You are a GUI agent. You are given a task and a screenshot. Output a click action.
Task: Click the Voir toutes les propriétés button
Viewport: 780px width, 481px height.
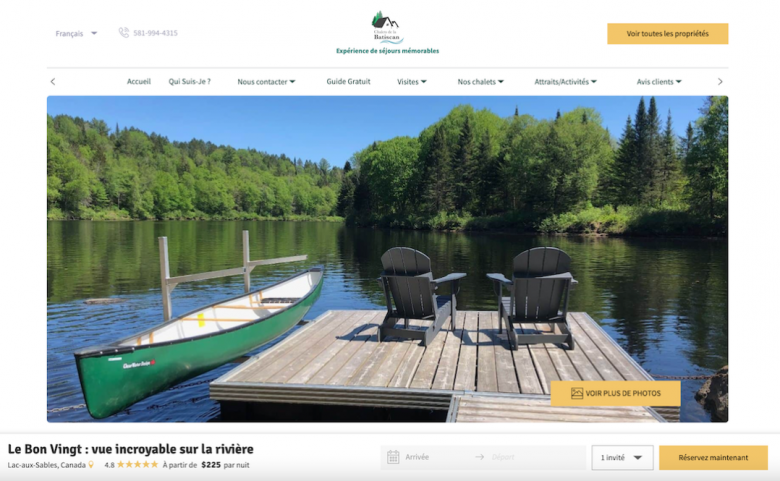tap(668, 33)
